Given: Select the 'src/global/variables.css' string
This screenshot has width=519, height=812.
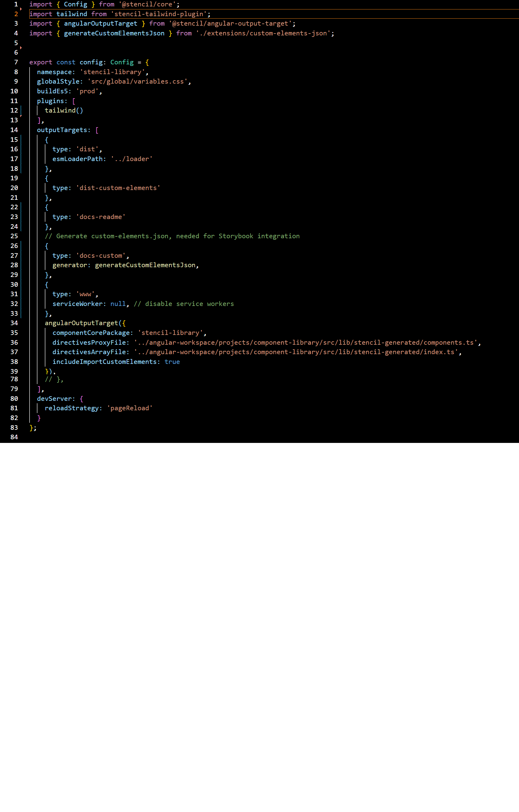Looking at the screenshot, I should coord(138,82).
